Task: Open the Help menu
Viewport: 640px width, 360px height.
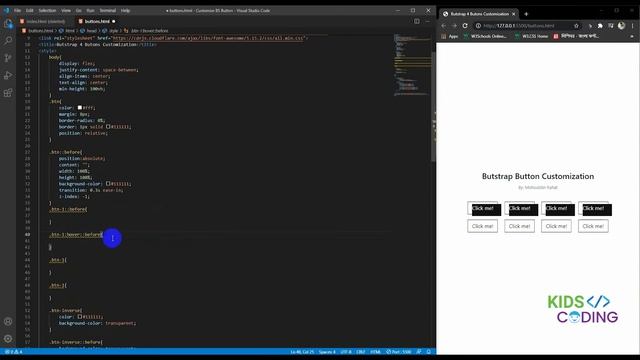Action: click(125, 11)
